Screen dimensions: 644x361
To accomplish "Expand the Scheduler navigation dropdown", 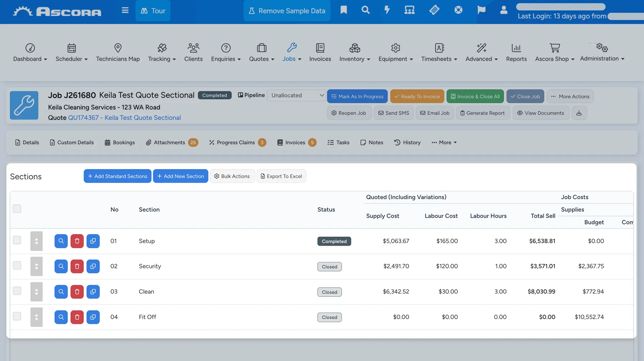I will click(x=72, y=52).
